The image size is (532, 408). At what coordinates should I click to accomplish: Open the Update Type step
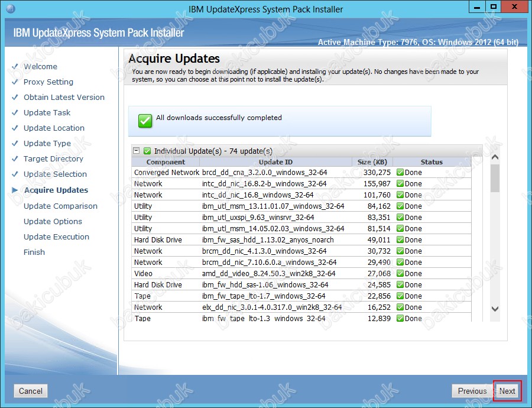click(47, 143)
